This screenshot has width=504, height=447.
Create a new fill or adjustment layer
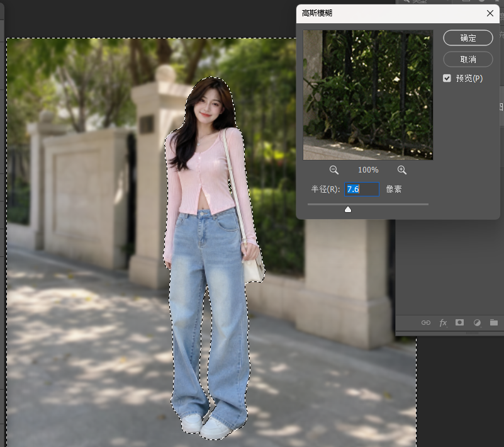coord(477,322)
